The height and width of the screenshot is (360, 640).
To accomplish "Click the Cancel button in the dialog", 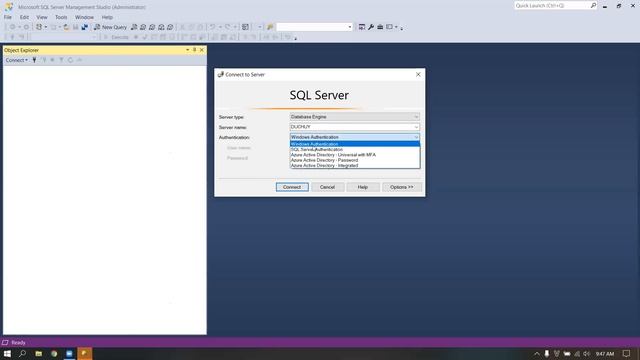I will point(327,187).
